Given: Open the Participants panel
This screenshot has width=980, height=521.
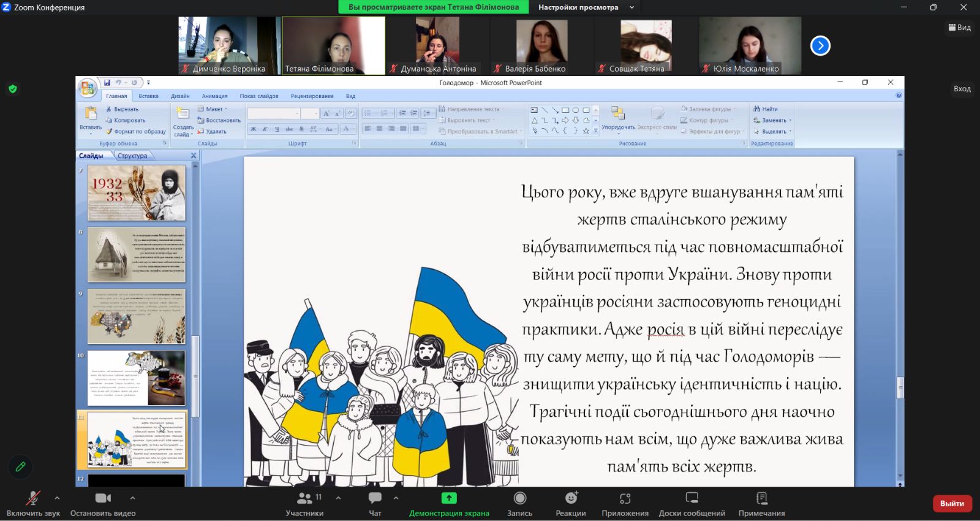Looking at the screenshot, I should (304, 503).
